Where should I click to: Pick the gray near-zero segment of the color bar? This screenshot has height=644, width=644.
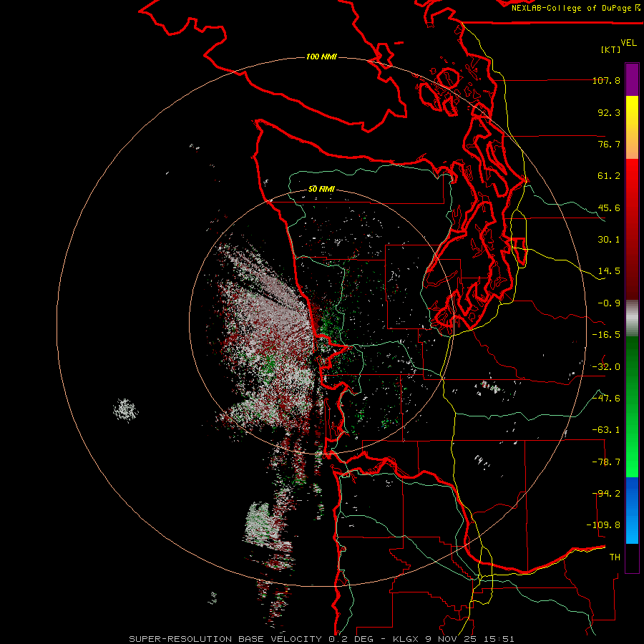tap(632, 316)
